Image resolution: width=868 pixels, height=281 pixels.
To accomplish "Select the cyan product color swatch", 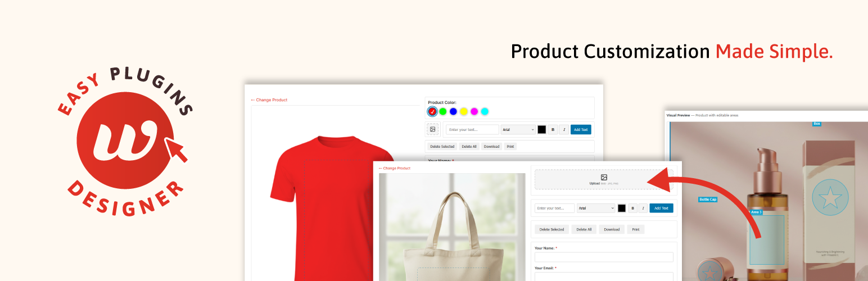I will (x=485, y=111).
